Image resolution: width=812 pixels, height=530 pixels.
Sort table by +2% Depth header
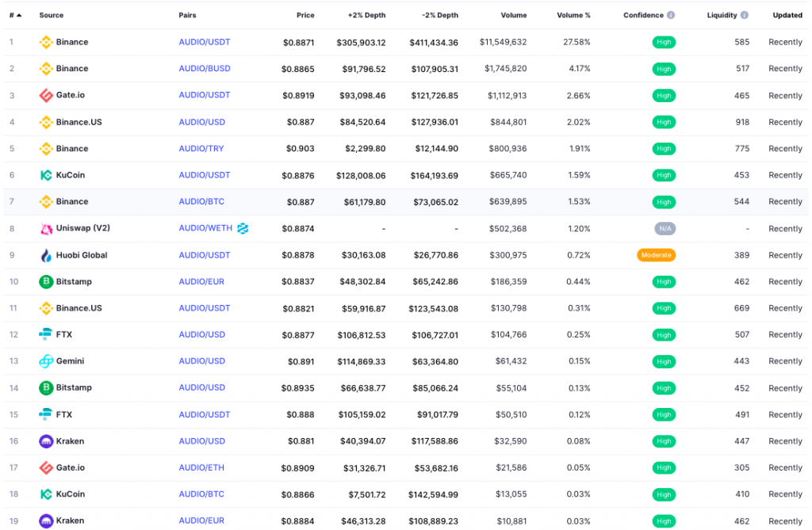pos(366,15)
